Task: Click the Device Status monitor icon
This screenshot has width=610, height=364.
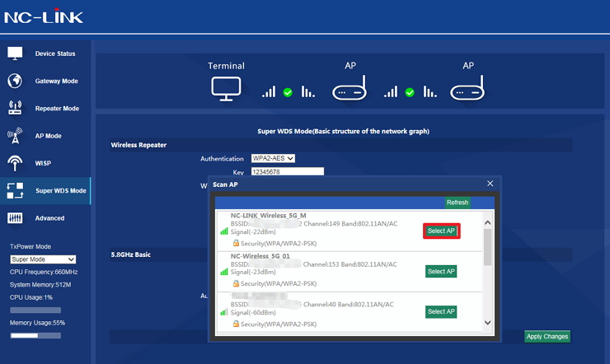Action: pyautogui.click(x=15, y=54)
